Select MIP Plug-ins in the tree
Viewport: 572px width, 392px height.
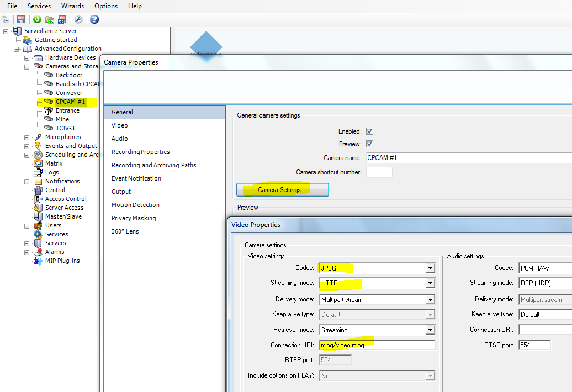62,261
